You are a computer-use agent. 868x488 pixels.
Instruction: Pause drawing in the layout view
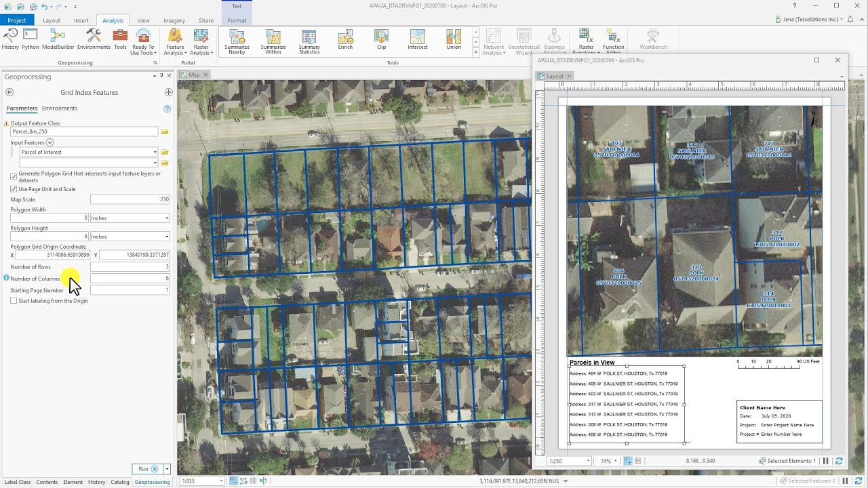pos(826,461)
